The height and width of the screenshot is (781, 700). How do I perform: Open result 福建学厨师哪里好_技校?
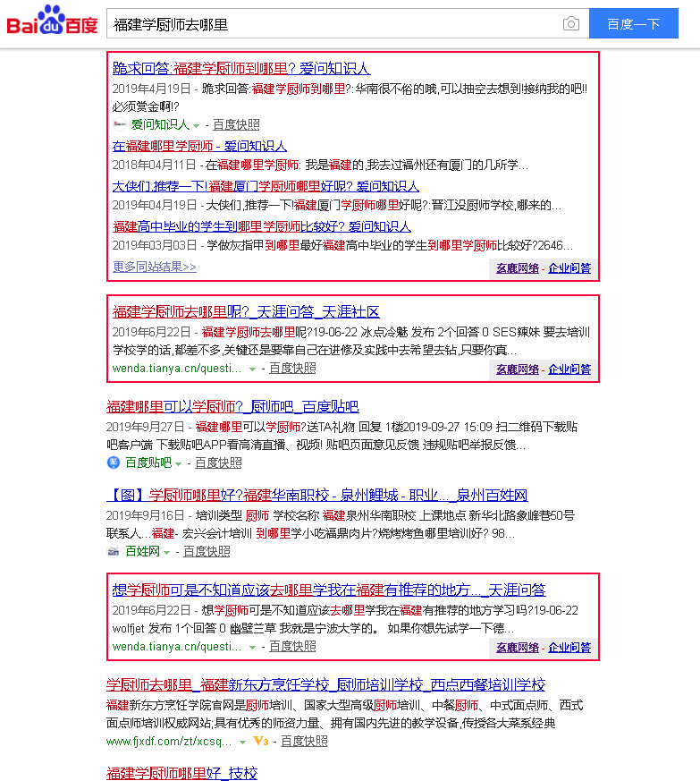pyautogui.click(x=181, y=773)
